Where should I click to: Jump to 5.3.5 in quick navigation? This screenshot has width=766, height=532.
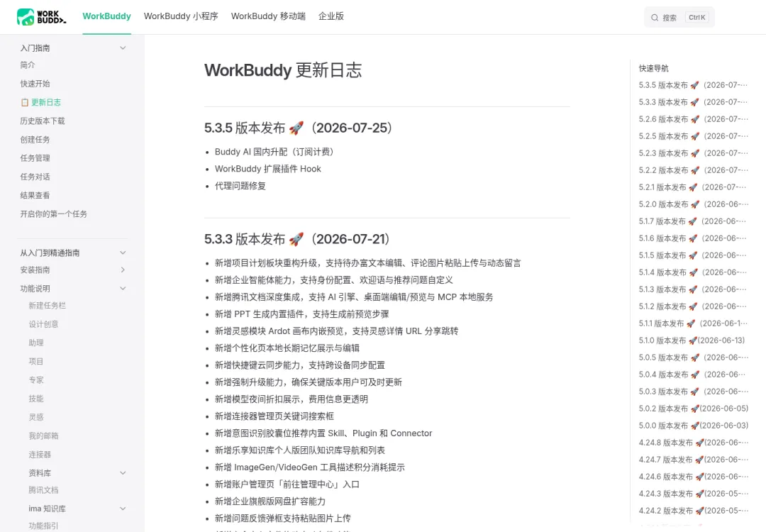coord(693,85)
